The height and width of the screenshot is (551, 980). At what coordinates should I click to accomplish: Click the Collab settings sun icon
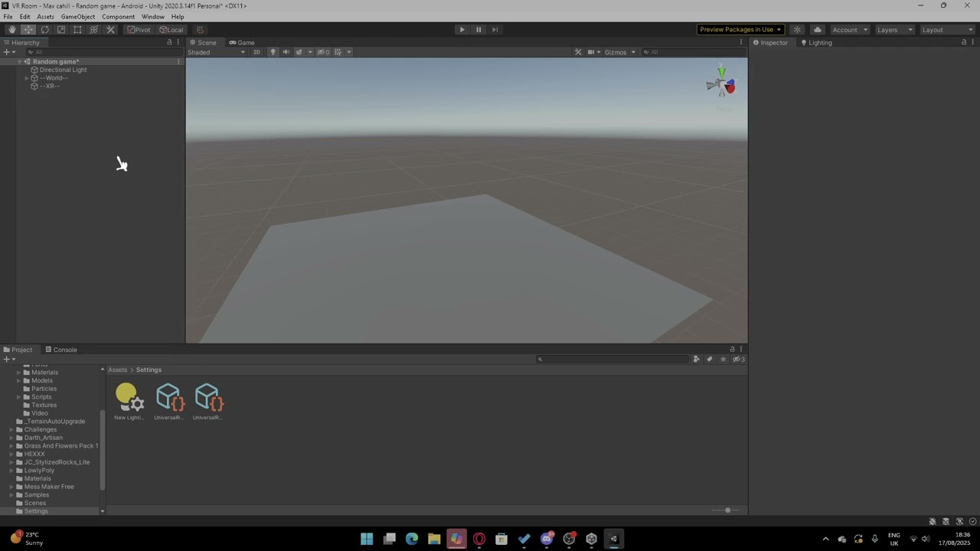[x=797, y=30]
